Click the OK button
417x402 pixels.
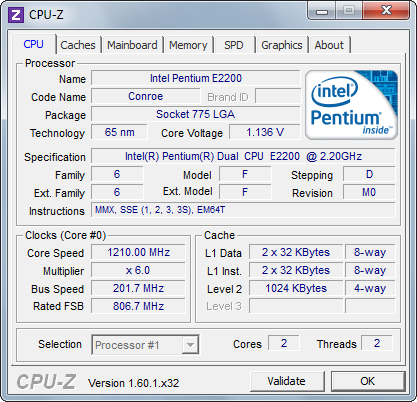click(368, 381)
